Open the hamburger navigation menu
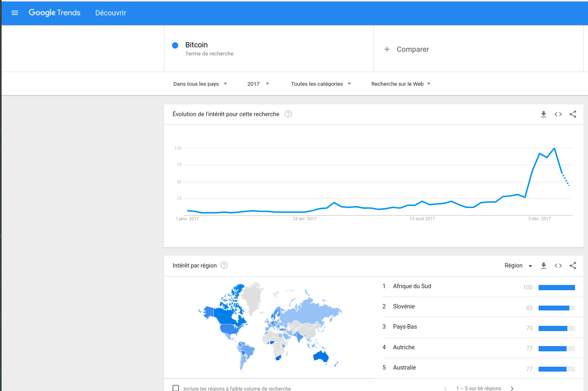 click(x=15, y=13)
